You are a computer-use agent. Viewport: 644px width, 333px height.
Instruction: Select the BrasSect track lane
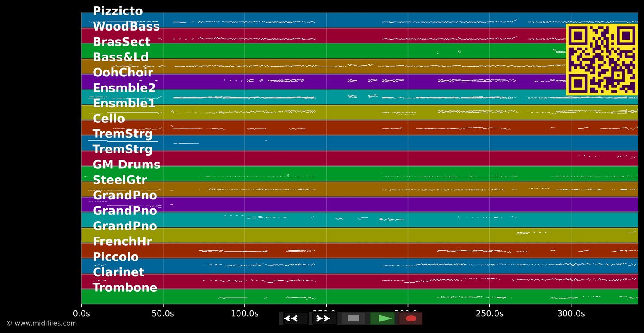122,41
